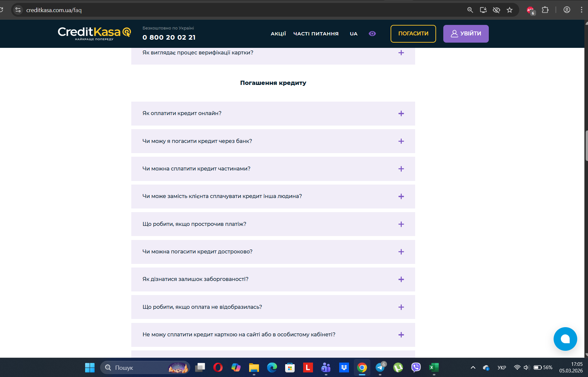Open Viber from the taskbar
Screen dimensions: 588x377
coord(416,367)
